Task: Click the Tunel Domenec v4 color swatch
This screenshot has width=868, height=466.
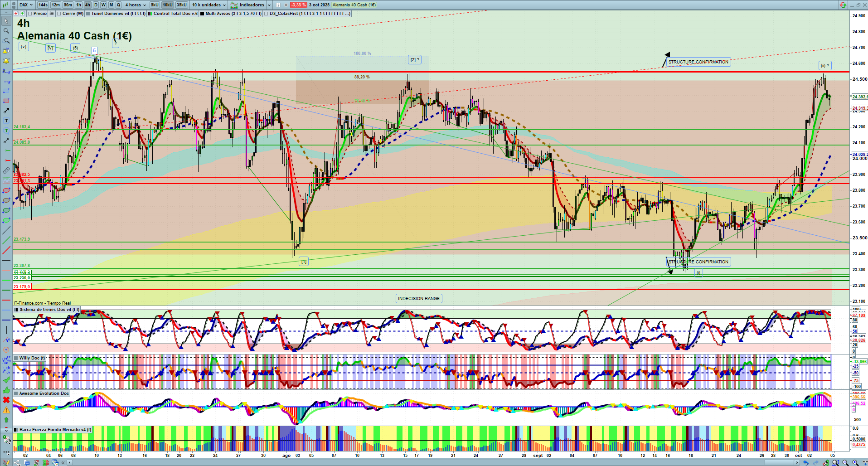Action: pyautogui.click(x=88, y=14)
